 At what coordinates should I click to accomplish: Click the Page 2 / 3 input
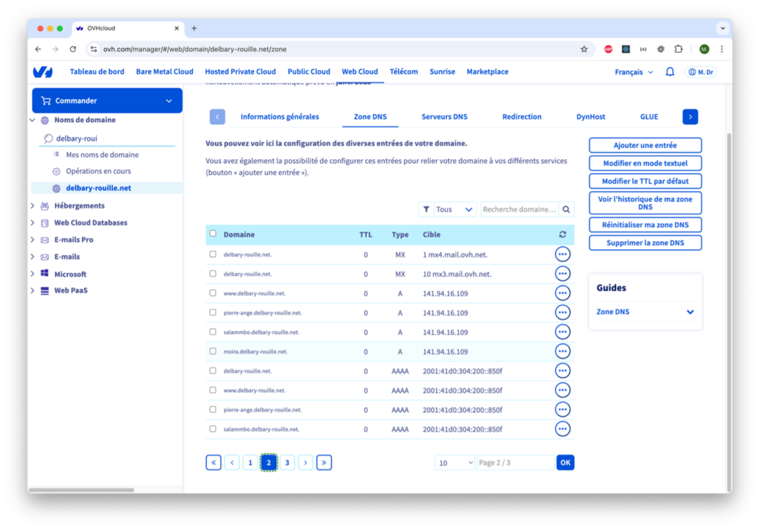[x=516, y=463]
